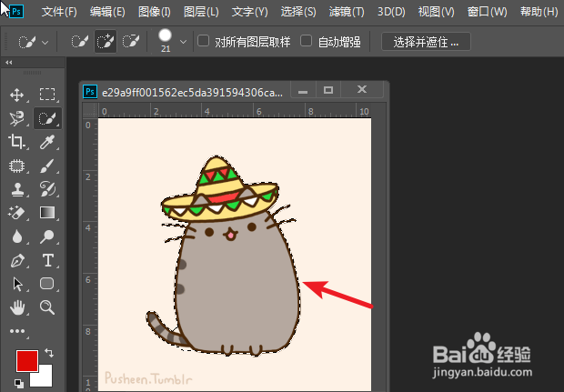Choose Add to Selection mode

pos(105,42)
